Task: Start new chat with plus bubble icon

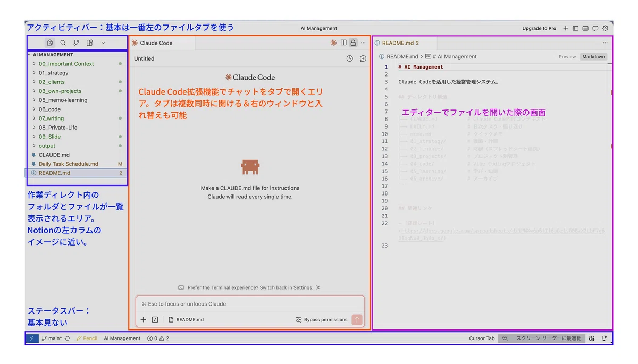Action: tap(363, 58)
